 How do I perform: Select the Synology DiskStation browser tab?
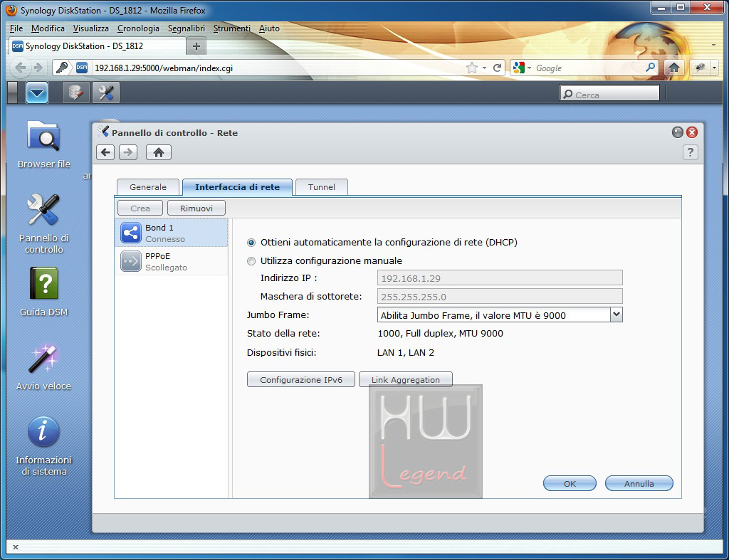pyautogui.click(x=97, y=46)
